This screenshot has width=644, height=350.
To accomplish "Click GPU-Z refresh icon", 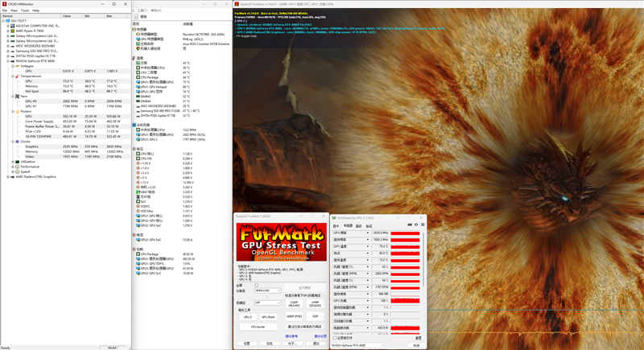I will (416, 224).
